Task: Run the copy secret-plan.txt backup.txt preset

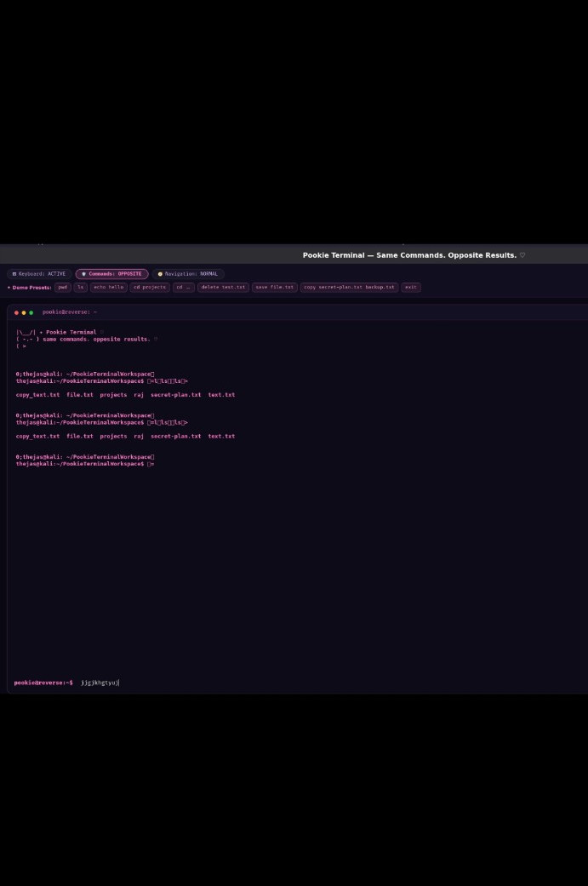Action: click(x=349, y=287)
